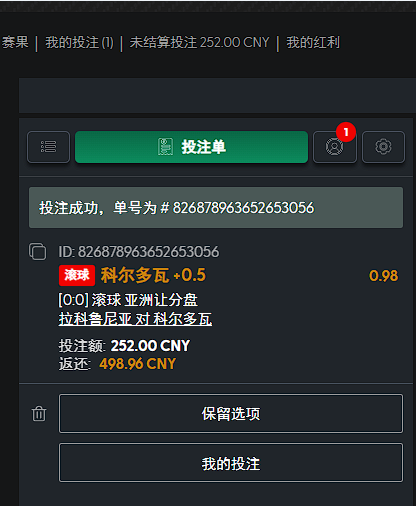The width and height of the screenshot is (416, 506).
Task: Open the account icon next to 投注单
Action: [x=335, y=147]
